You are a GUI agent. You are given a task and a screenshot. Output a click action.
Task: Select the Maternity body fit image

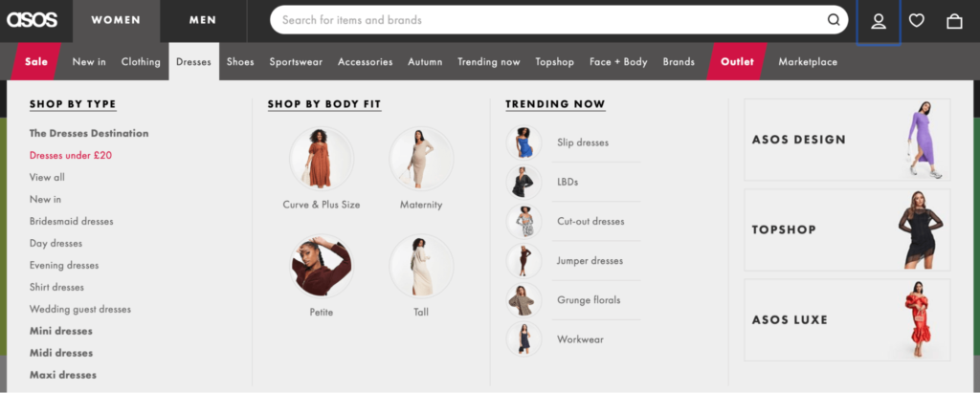point(421,159)
